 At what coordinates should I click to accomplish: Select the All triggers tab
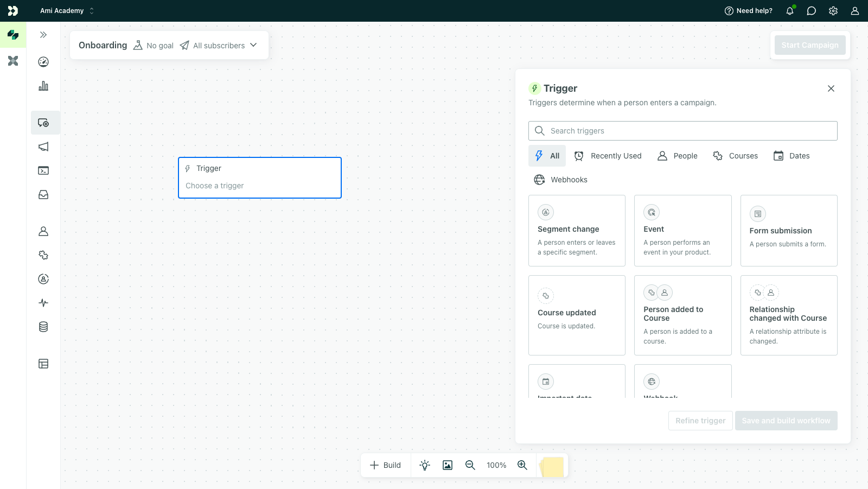(547, 156)
